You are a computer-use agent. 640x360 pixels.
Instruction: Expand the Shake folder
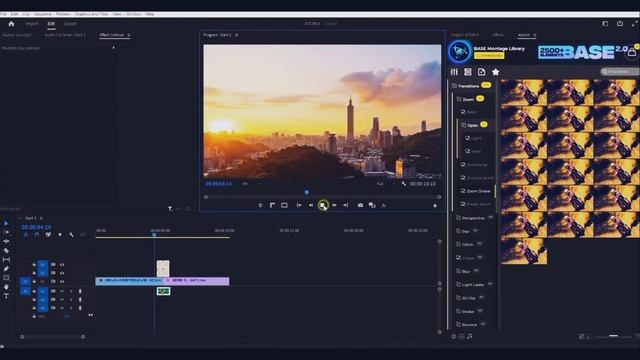pos(468,311)
